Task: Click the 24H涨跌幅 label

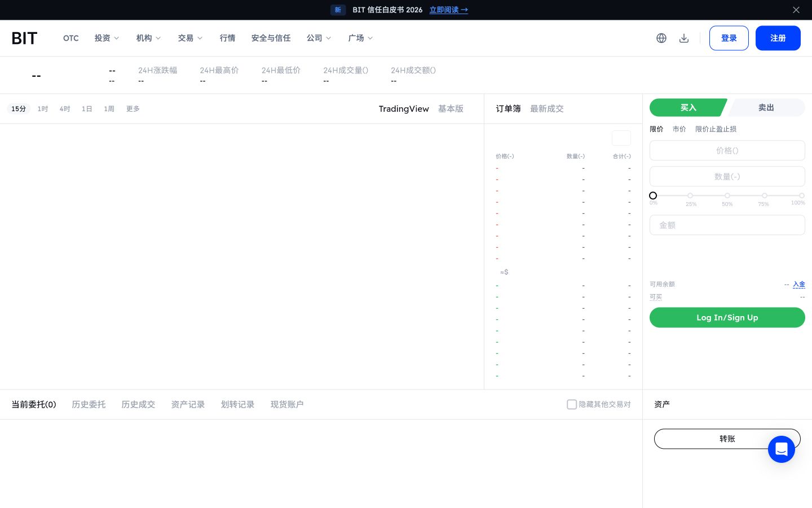Action: point(158,71)
